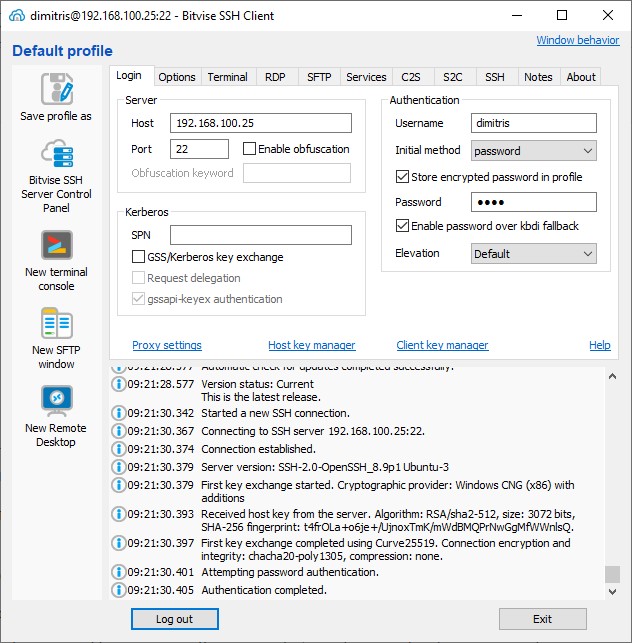The width and height of the screenshot is (632, 643).
Task: Show the About tab
Action: pos(581,77)
